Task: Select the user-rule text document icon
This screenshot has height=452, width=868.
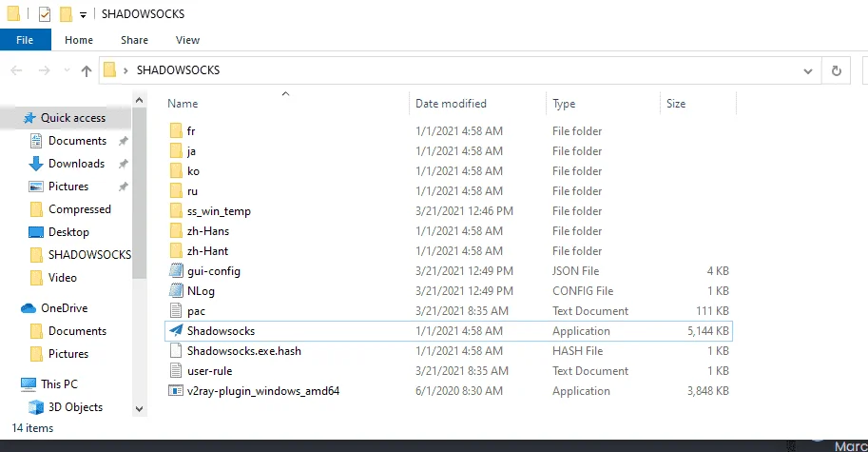Action: (176, 370)
